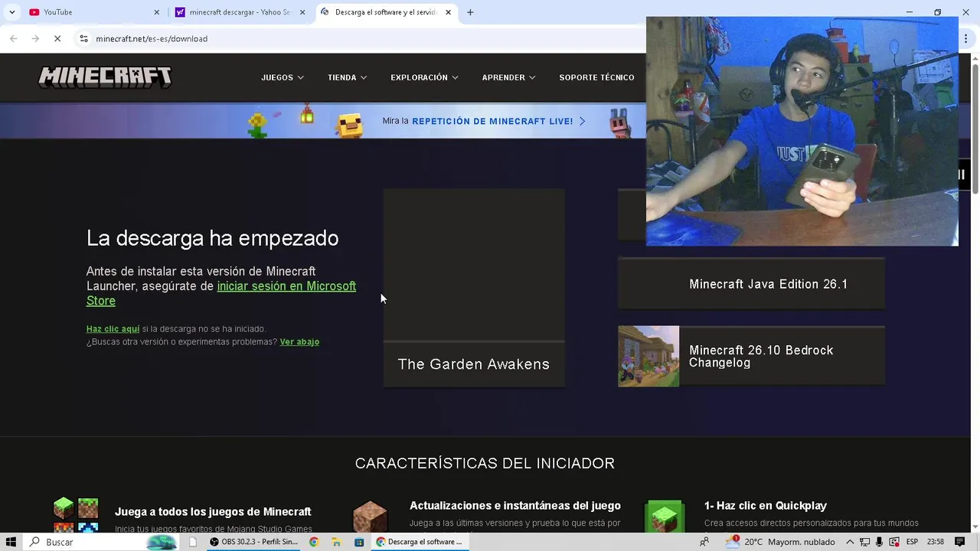Screen dimensions: 980x551
Task: Click browser forward arrow
Action: pyautogui.click(x=35, y=38)
